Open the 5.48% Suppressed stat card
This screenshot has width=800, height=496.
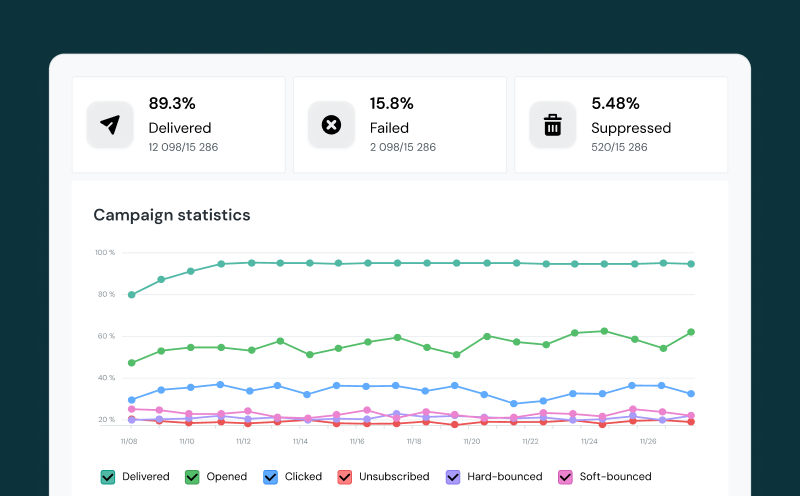tap(620, 125)
